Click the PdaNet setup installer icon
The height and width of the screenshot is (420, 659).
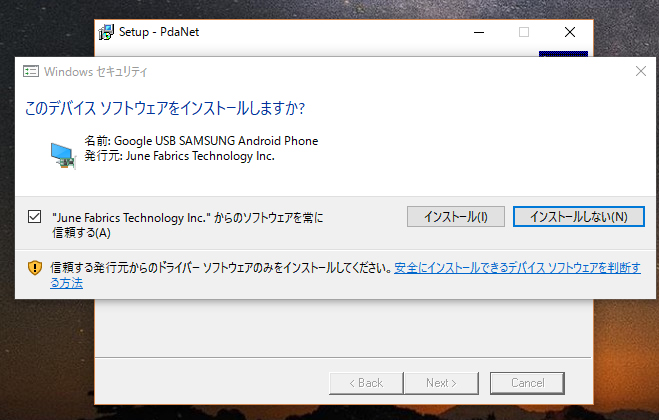click(x=106, y=32)
